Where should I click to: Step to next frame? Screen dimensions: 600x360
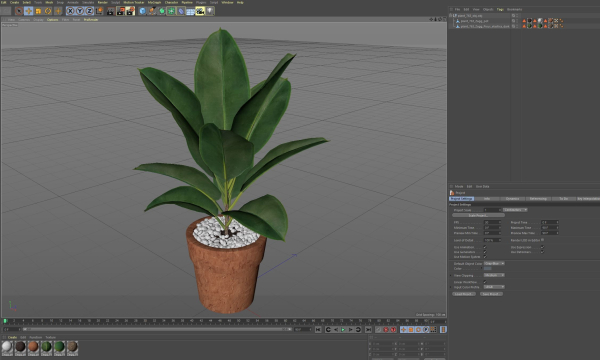[x=351, y=329]
